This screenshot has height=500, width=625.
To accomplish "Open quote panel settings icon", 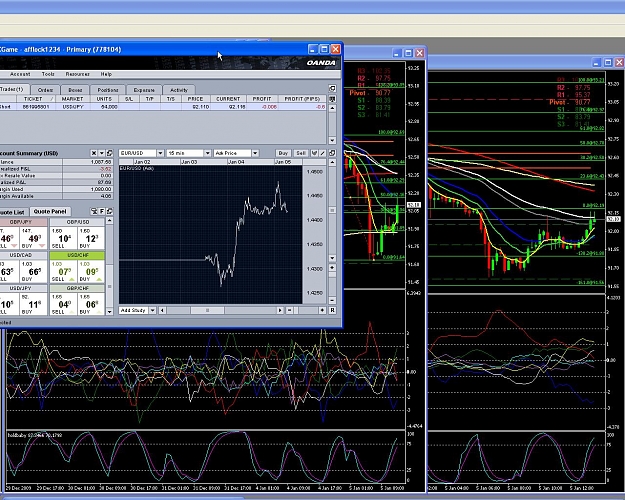I will pos(94,211).
